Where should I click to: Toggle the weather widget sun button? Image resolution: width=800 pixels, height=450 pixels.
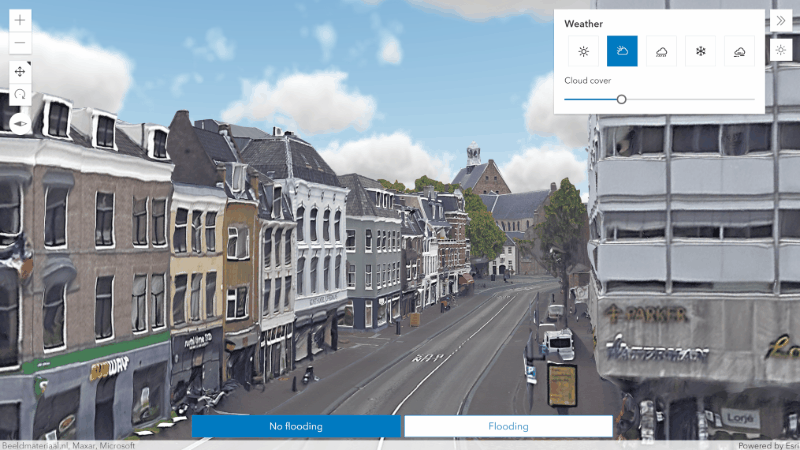[x=781, y=50]
